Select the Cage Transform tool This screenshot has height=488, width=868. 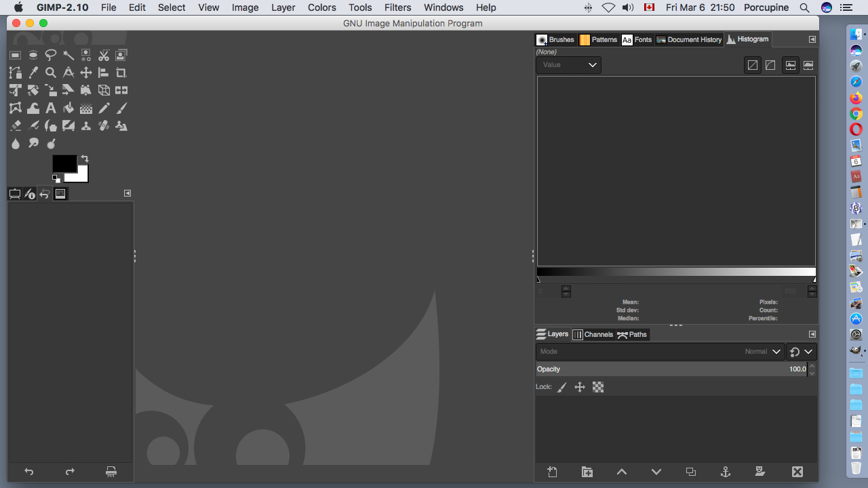click(x=15, y=108)
